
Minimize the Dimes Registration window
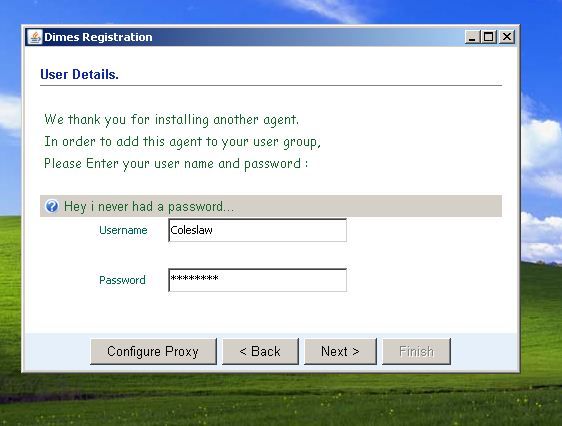point(472,37)
